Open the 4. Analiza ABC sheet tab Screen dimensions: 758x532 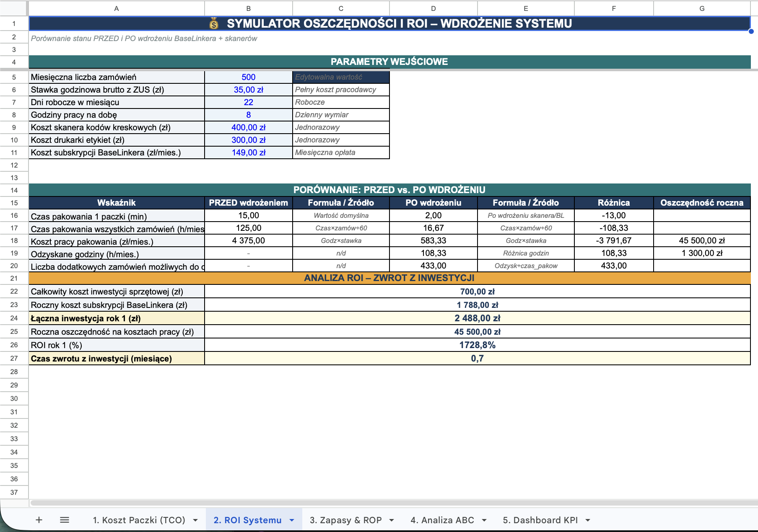(442, 520)
